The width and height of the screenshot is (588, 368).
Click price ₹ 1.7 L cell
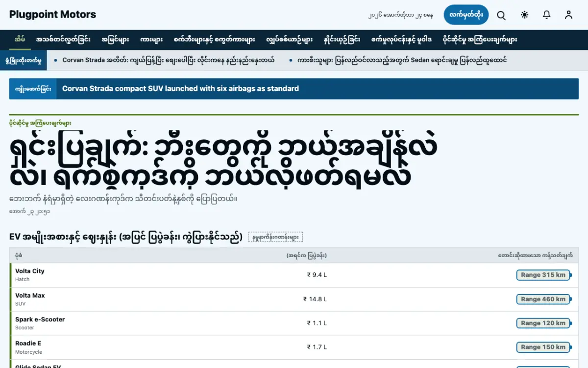click(x=317, y=347)
